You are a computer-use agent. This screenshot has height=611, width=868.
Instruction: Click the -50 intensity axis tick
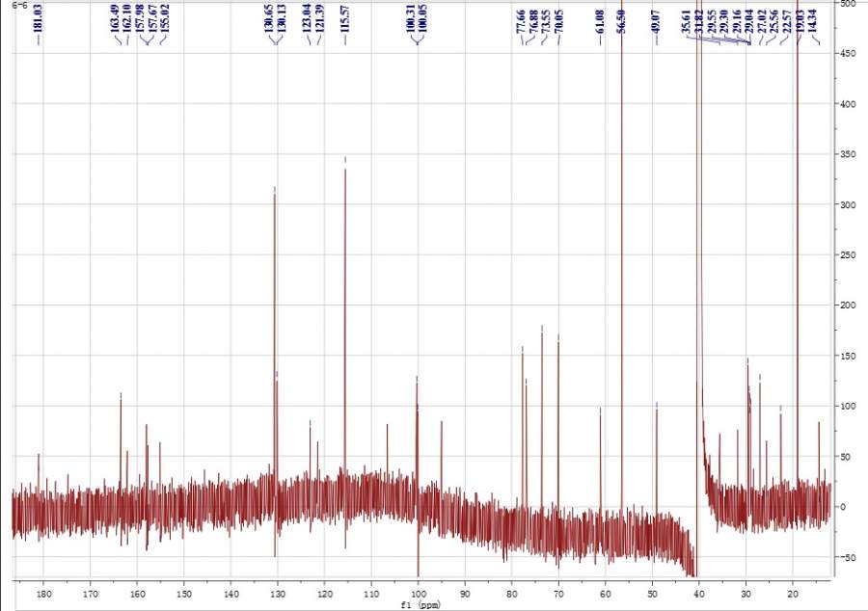pos(848,557)
